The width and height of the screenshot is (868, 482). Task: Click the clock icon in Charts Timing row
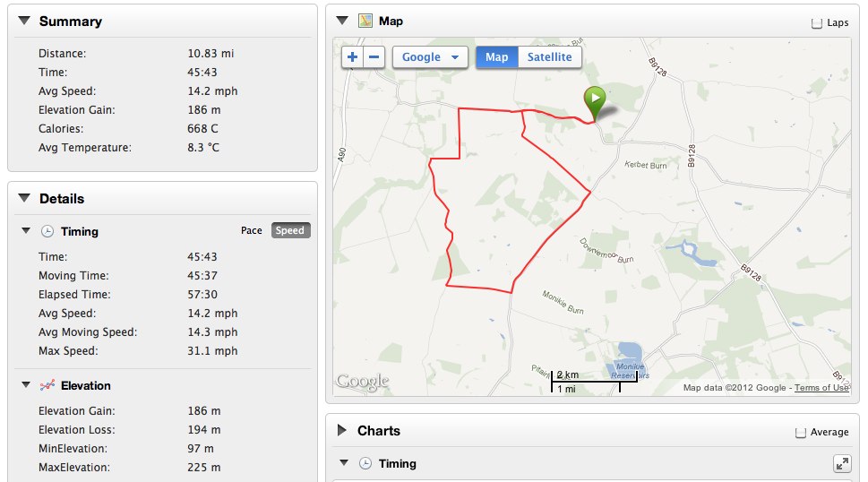365,463
